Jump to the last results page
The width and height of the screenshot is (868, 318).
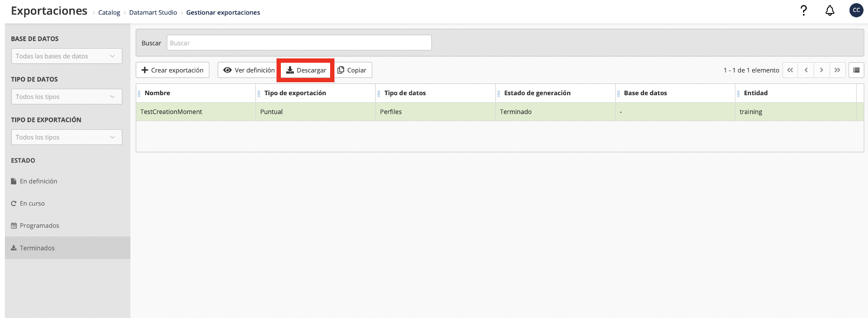click(837, 70)
